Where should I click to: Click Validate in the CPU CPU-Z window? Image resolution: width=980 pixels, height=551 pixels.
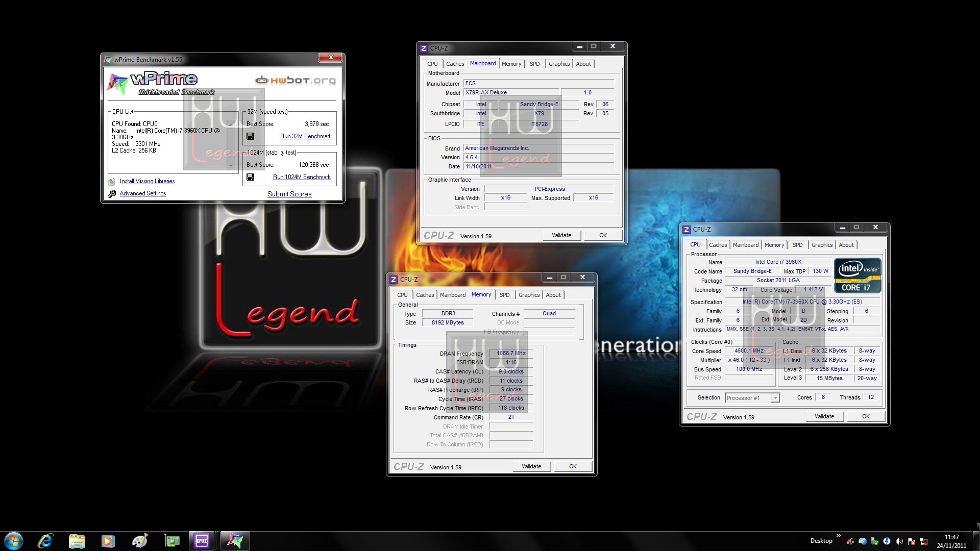[824, 416]
